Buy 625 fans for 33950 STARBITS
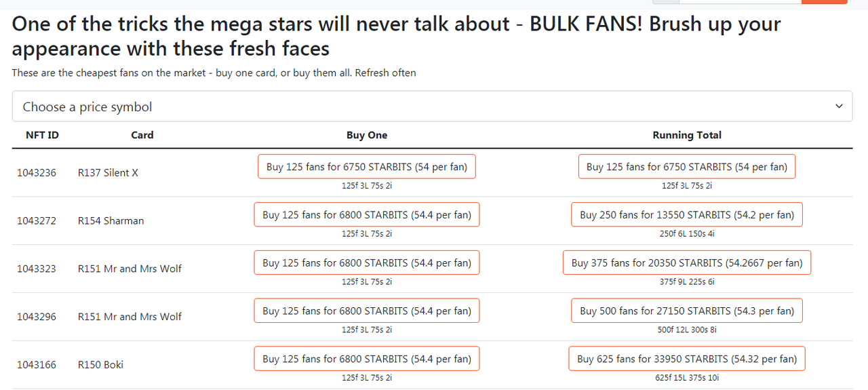Screen dimensions: 868x390 687,359
